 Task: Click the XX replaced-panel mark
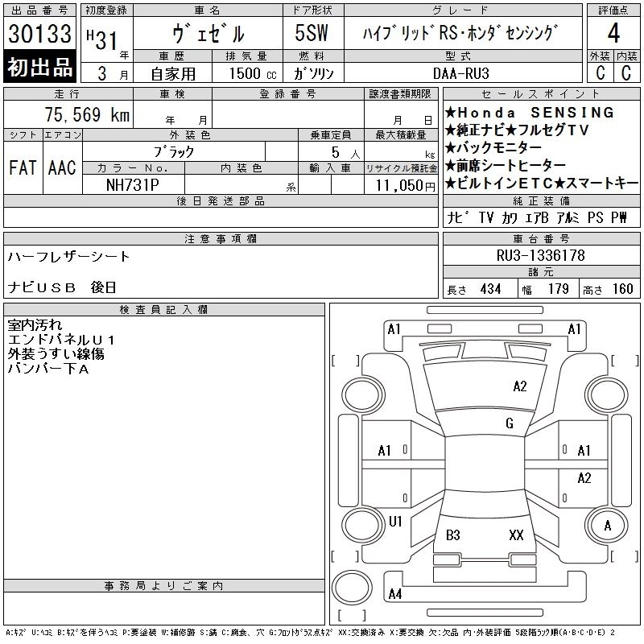click(516, 535)
